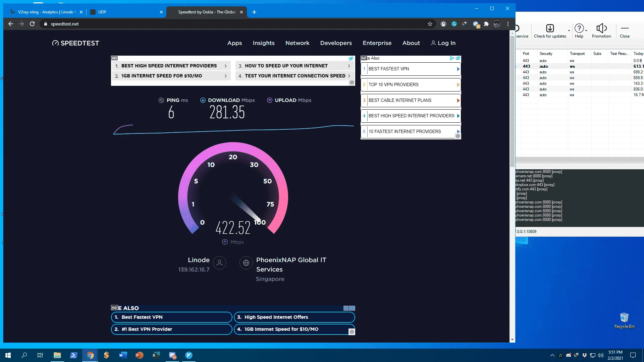Open File Explorer from the taskbar

coord(57,355)
